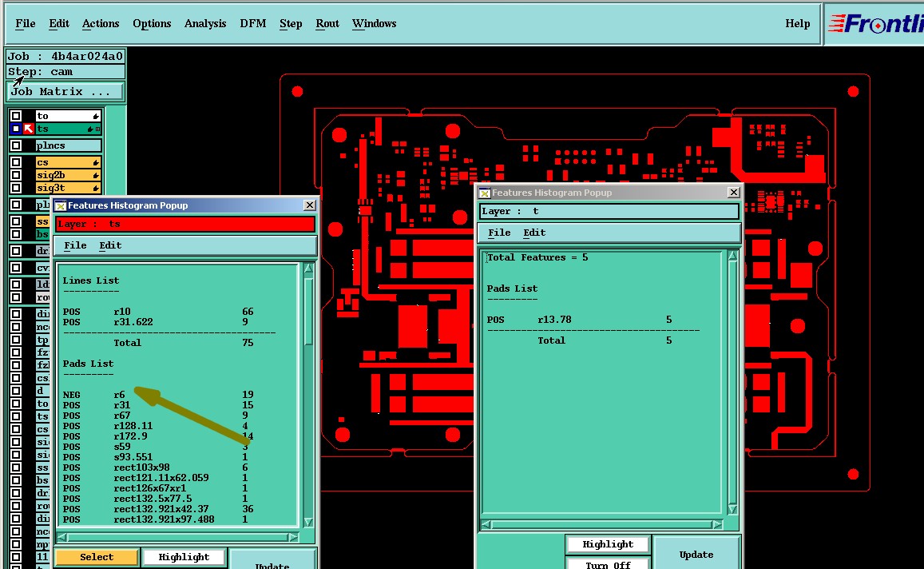The image size is (924, 569).
Task: Click scroll-left arrow of Layer t list
Action: (x=486, y=523)
